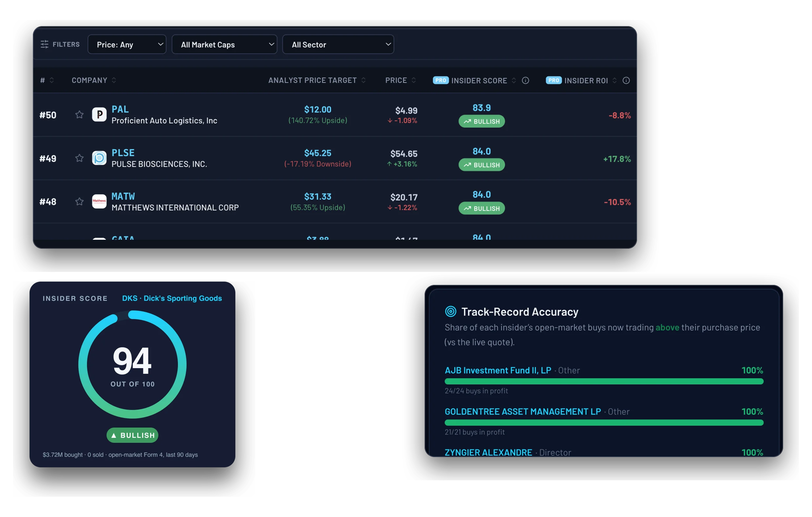Click the $54.65 price value

(404, 154)
